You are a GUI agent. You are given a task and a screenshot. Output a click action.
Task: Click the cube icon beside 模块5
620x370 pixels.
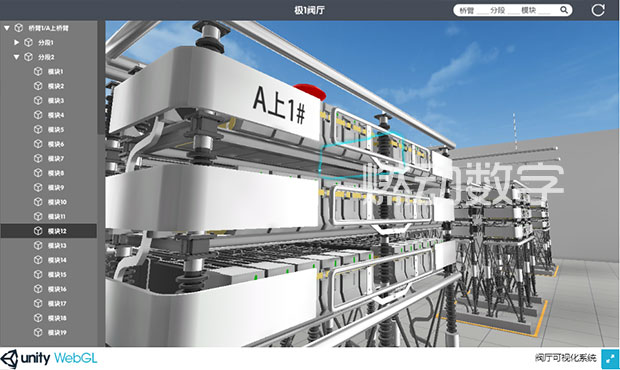click(38, 129)
